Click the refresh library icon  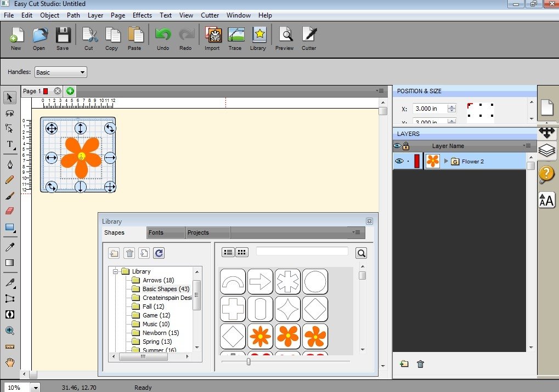click(159, 253)
